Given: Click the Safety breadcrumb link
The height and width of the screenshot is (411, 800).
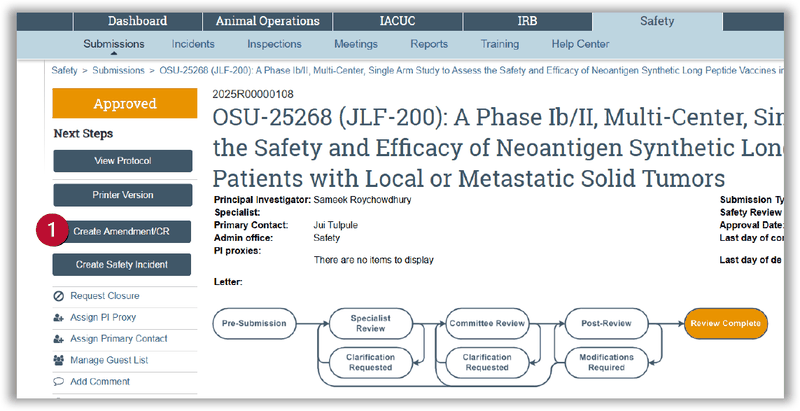Looking at the screenshot, I should pyautogui.click(x=64, y=71).
